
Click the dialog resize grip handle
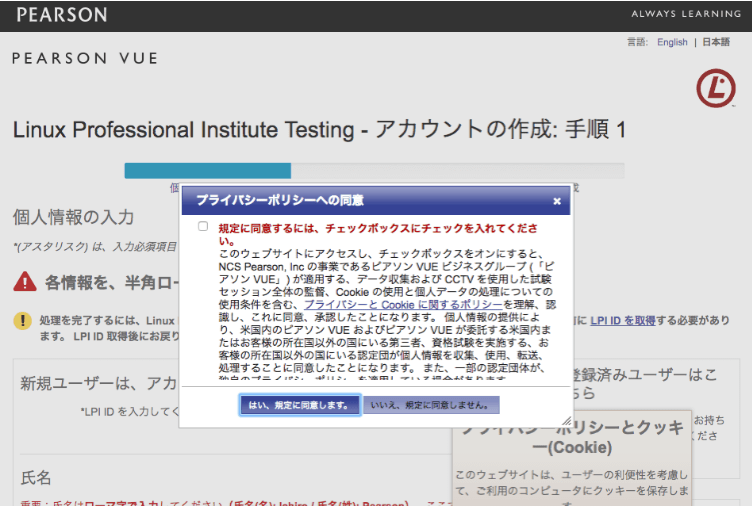[x=567, y=421]
